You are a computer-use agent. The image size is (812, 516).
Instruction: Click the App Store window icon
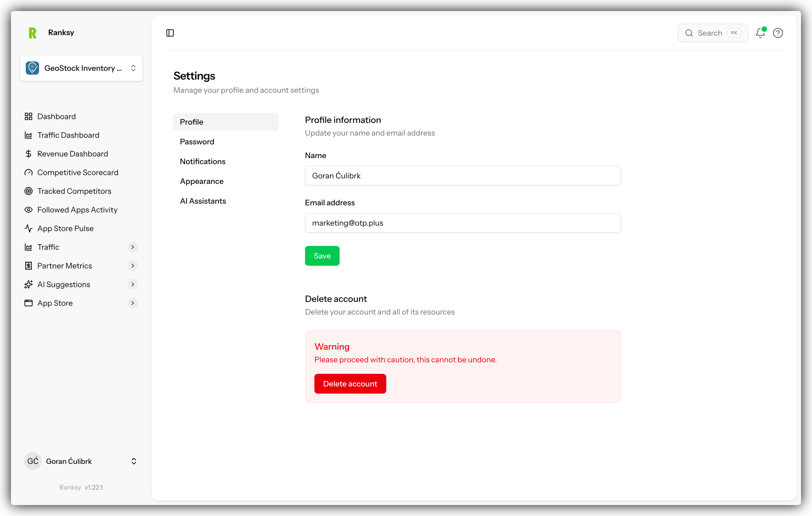tap(29, 303)
